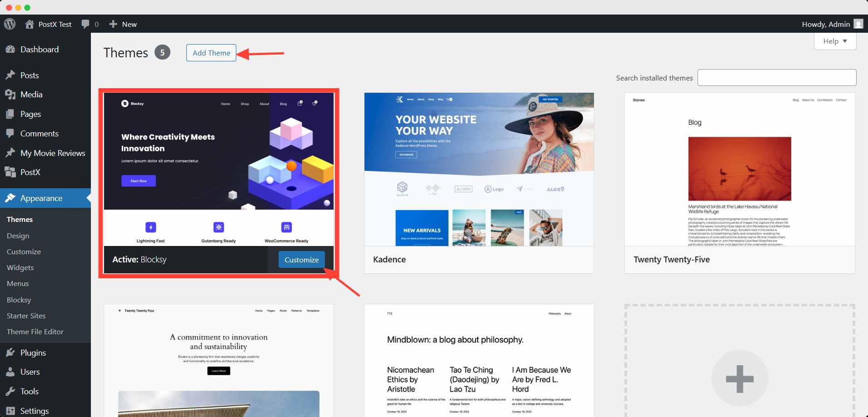Click the plus icon to add new theme
868x417 pixels.
740,379
